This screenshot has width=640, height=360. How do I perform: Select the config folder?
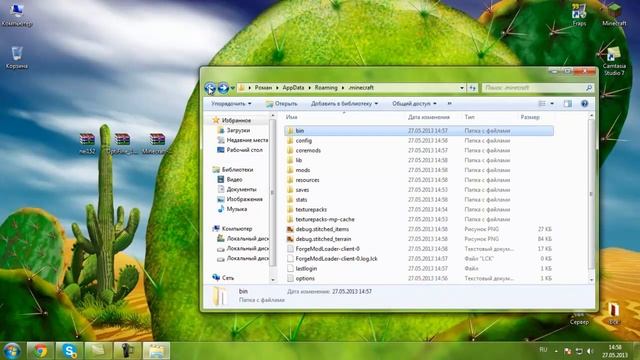419,140
